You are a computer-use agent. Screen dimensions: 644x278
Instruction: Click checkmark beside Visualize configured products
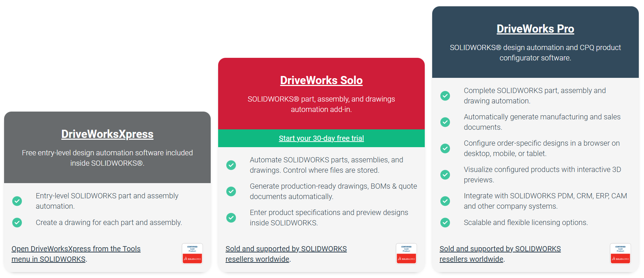coord(445,175)
